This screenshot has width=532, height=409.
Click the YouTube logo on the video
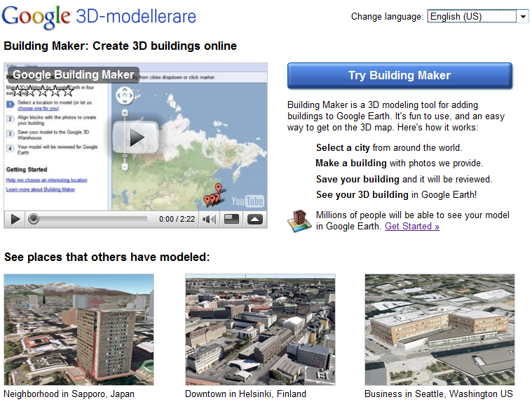click(x=247, y=201)
